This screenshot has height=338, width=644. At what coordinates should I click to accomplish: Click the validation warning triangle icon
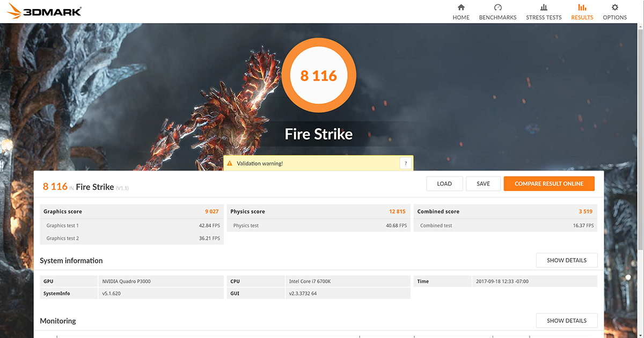tap(230, 163)
